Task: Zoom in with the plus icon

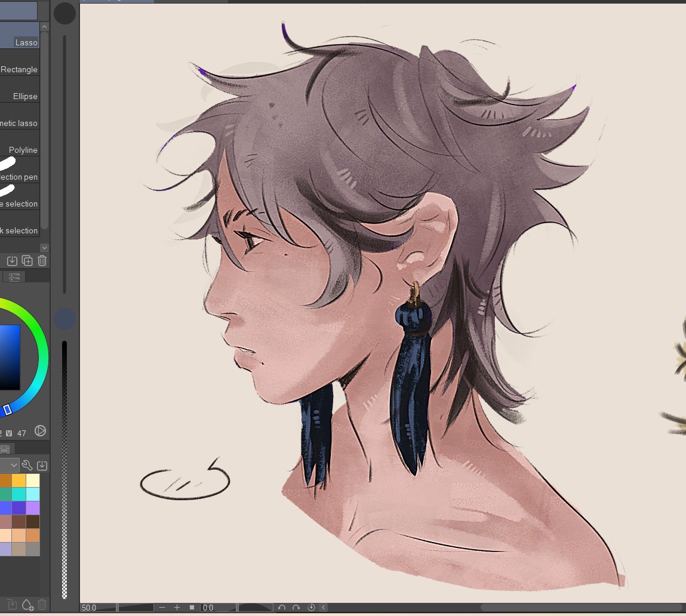Action: (177, 607)
